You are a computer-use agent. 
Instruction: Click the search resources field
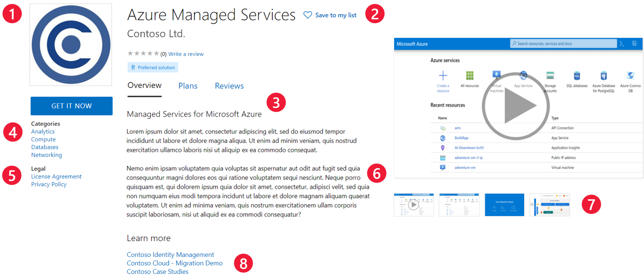[563, 44]
